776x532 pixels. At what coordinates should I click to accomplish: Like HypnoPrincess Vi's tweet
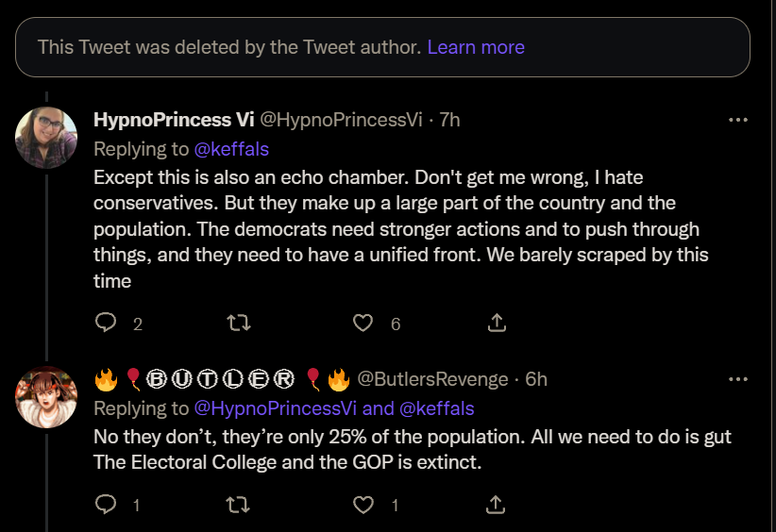pyautogui.click(x=363, y=323)
